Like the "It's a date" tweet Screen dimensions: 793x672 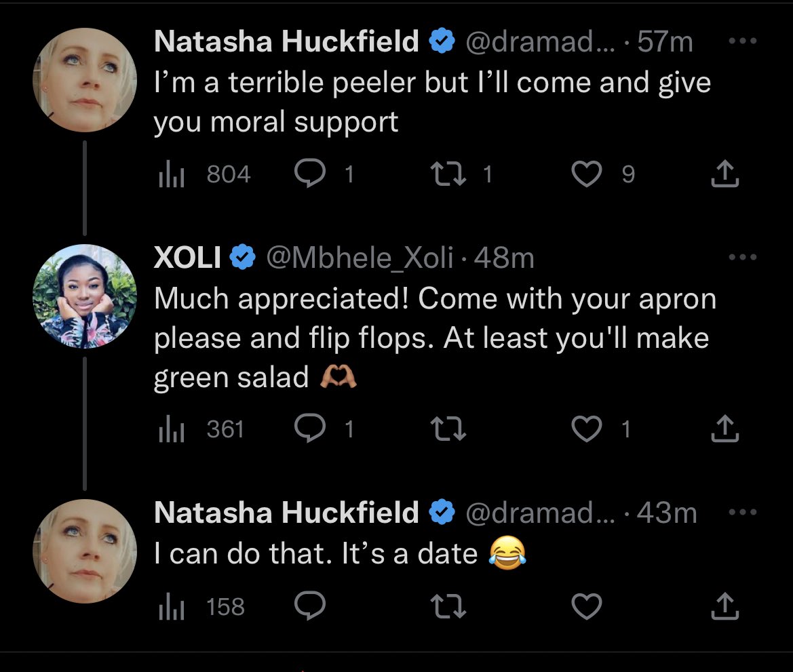coord(587,606)
